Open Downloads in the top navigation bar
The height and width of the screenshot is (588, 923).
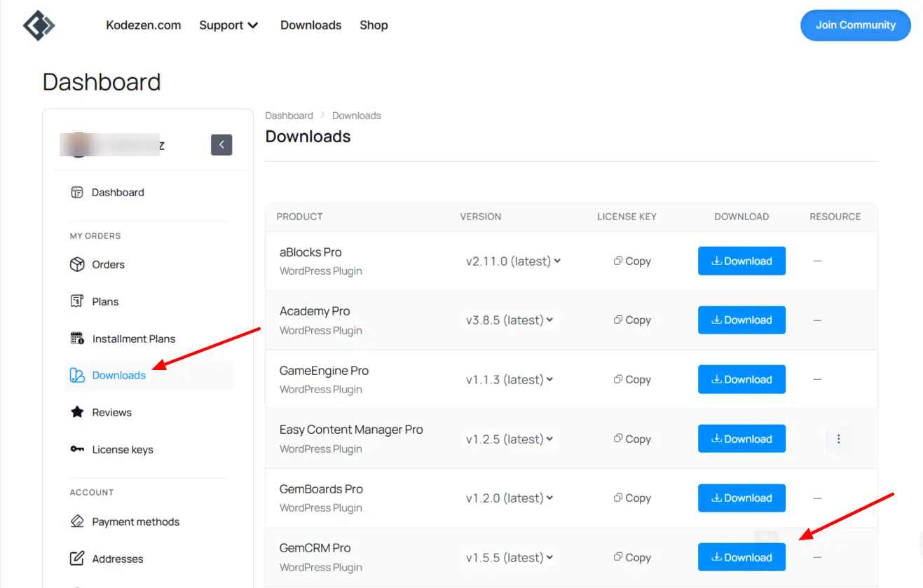tap(311, 25)
